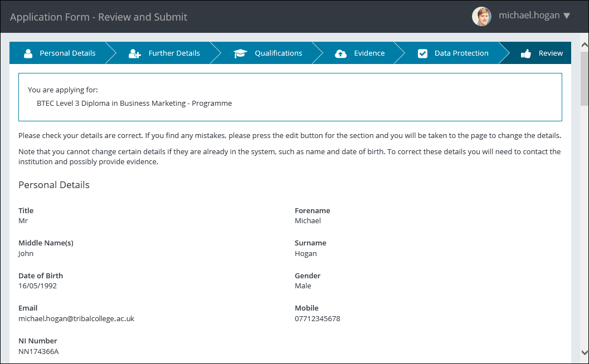Viewport: 589px width, 364px height.
Task: Click michael.hogan's profile avatar picture
Action: coord(481,16)
